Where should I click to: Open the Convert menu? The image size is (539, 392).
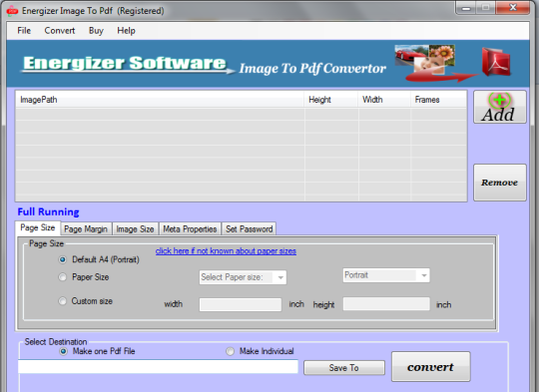click(x=60, y=31)
